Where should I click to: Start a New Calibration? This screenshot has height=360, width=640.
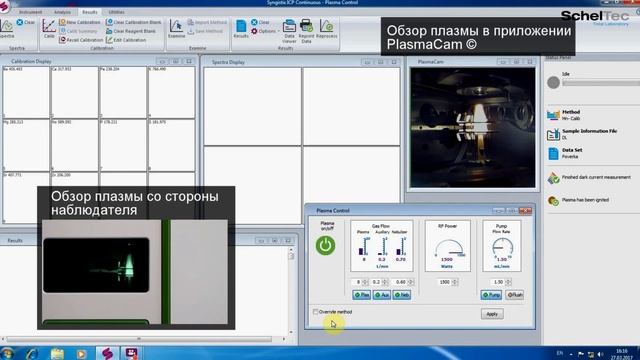[80, 22]
